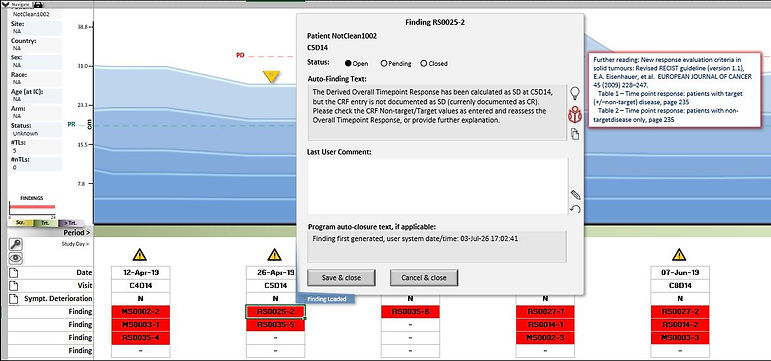
Task: Click inside the Last User Comment box
Action: 437,186
